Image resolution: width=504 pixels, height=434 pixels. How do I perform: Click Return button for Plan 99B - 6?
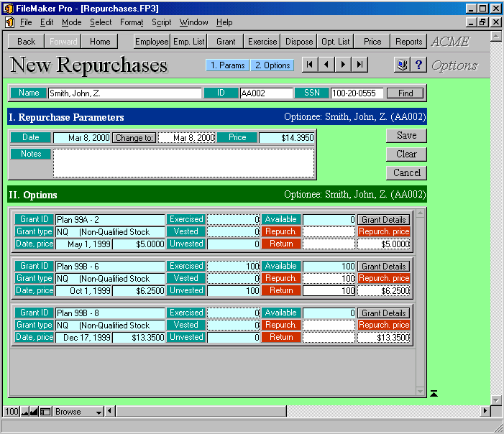281,290
